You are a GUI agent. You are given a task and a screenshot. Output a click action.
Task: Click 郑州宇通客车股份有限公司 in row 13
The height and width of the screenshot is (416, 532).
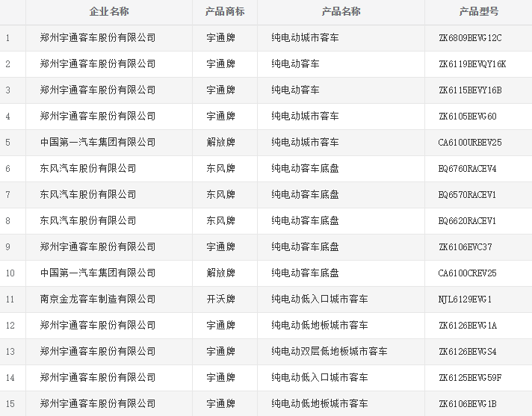[x=98, y=351]
